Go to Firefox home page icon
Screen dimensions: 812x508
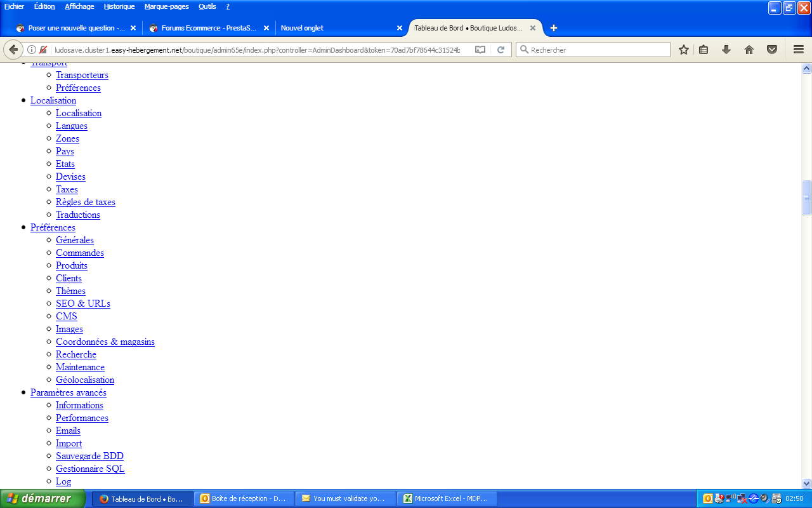click(x=749, y=50)
